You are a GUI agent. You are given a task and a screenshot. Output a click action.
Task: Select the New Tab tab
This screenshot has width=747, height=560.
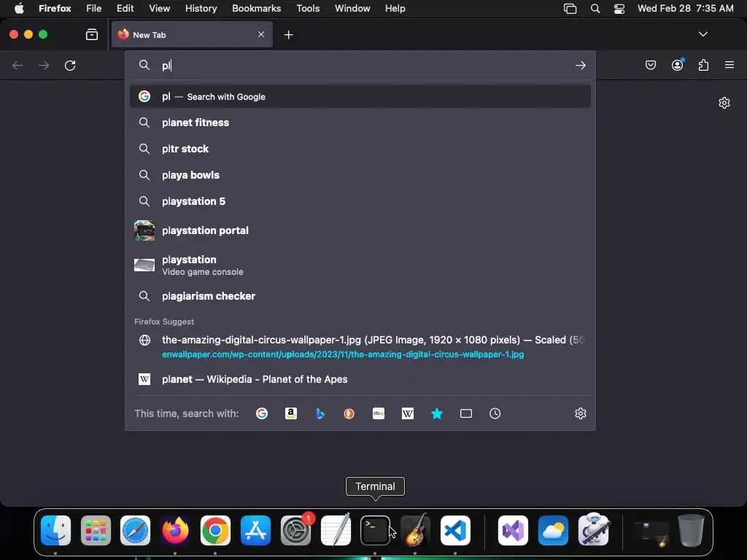(192, 34)
